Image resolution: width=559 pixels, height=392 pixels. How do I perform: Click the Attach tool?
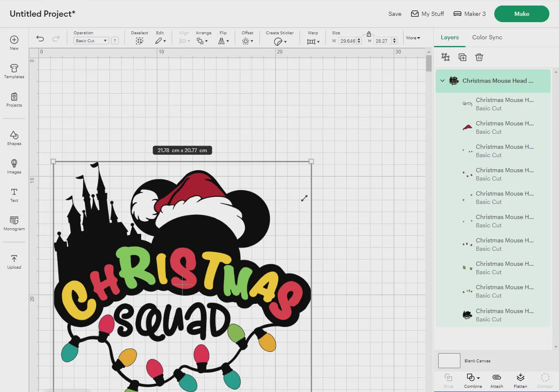tap(497, 380)
